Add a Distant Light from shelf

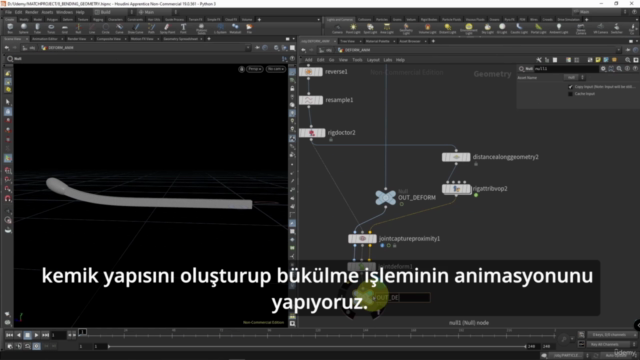tap(448, 29)
